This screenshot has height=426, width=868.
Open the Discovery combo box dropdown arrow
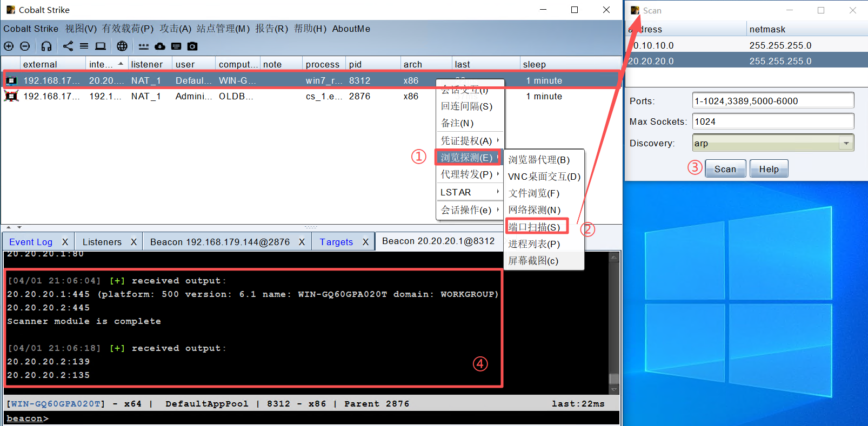[846, 143]
